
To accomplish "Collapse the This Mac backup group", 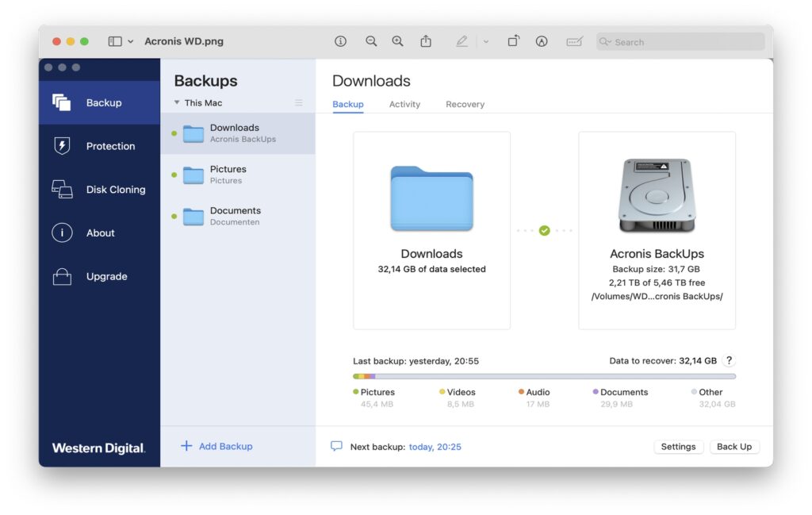I will point(177,102).
